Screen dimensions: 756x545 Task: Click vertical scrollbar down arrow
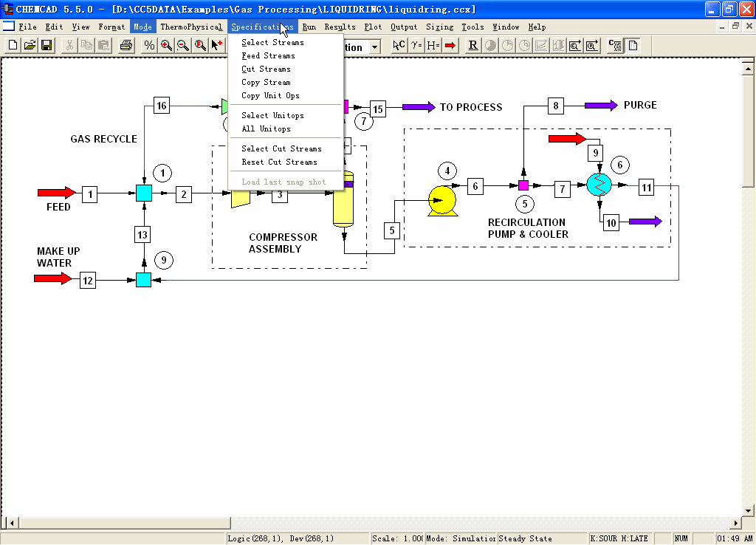[748, 510]
